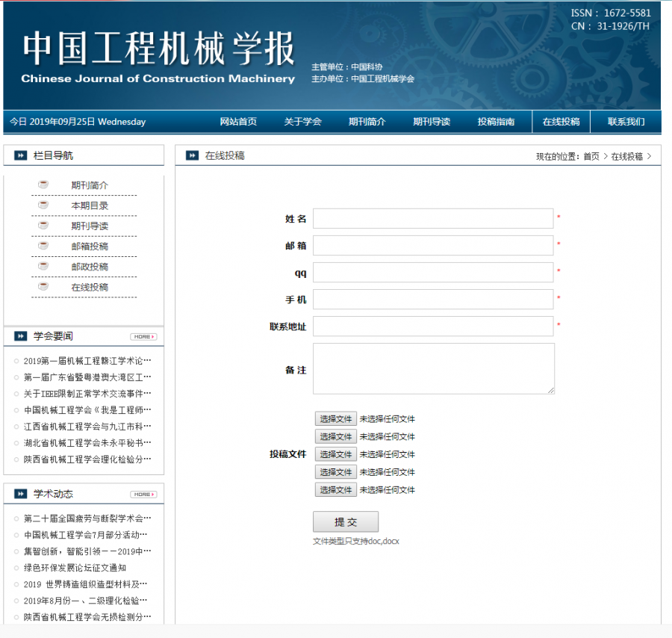Screen dimensions: 672x638
Task: Open 投稿指南 in the navigation bar
Action: (x=496, y=122)
